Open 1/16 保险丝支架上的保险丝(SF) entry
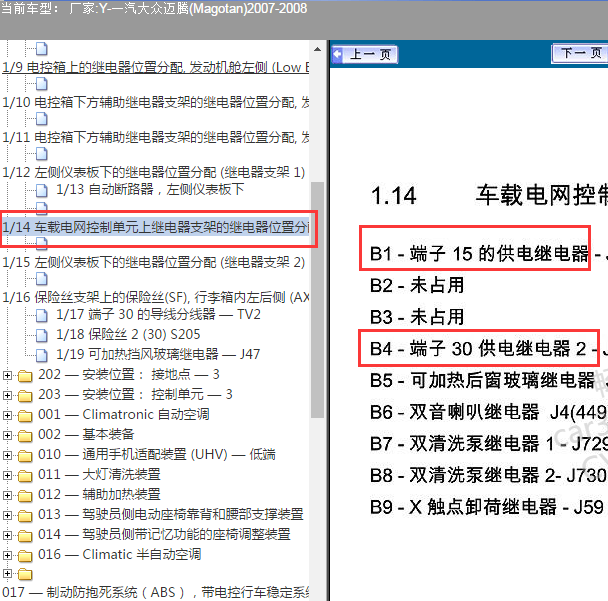The image size is (608, 601). [x=156, y=297]
